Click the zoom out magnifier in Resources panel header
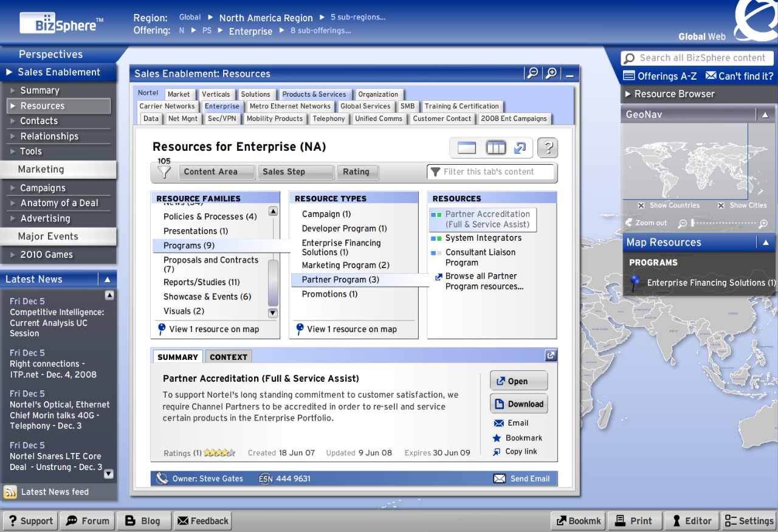 [x=532, y=73]
